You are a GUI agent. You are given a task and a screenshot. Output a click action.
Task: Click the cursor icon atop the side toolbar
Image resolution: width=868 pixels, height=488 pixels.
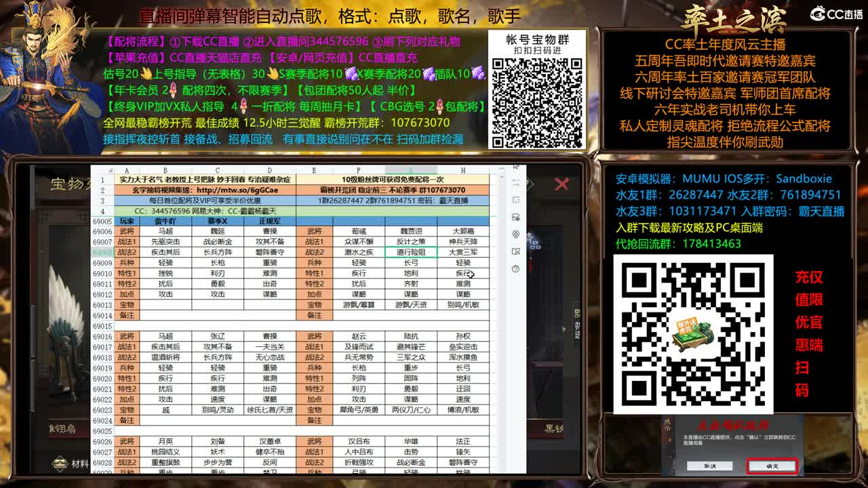[516, 167]
